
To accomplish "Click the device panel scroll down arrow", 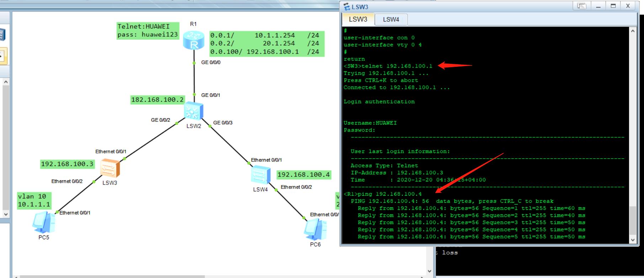I will [6, 214].
